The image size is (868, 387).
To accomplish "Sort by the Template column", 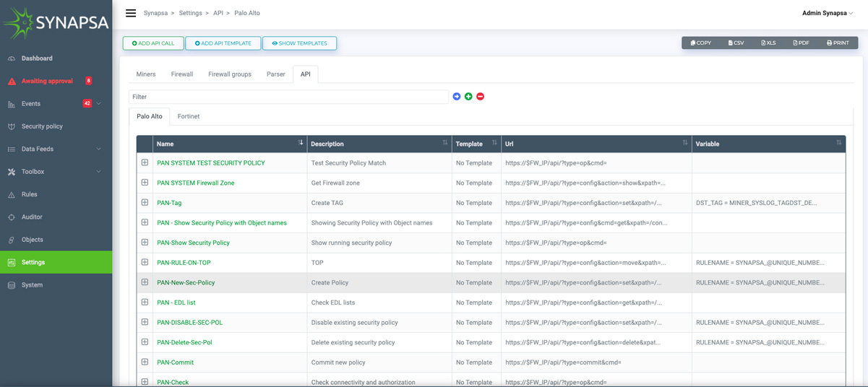I will pos(476,144).
